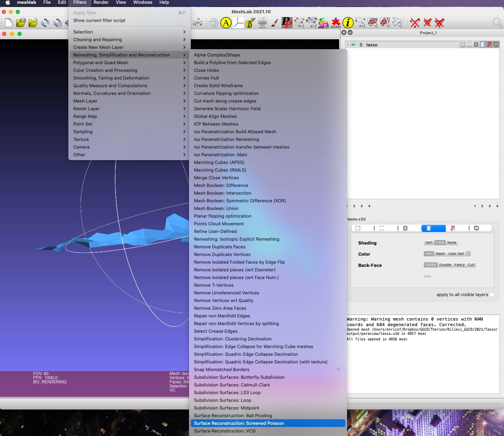Screen dimensions: 504x436
Task: Toggle the Show Axis toolbar icon
Action: coord(198,23)
